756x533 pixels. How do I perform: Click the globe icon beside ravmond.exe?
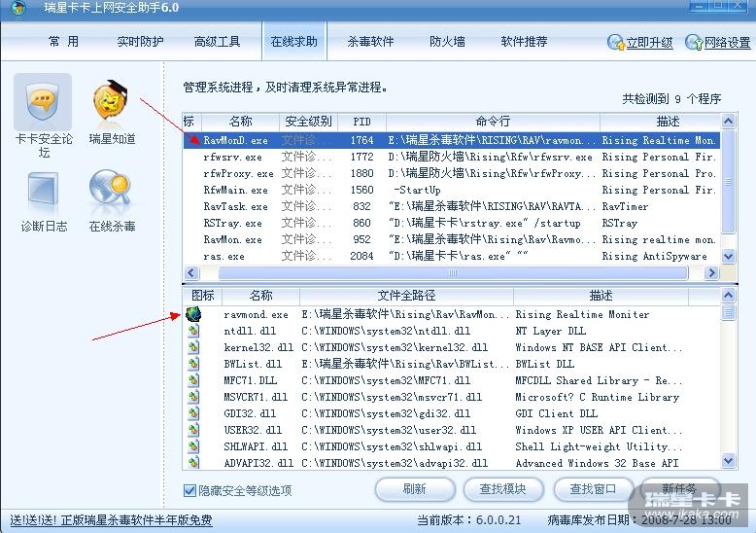193,314
